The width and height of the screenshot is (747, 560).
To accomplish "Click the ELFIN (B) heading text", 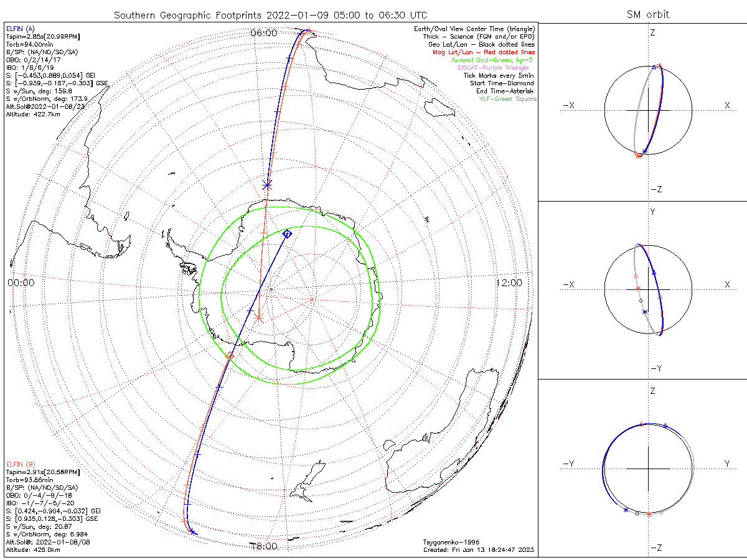I will click(21, 464).
